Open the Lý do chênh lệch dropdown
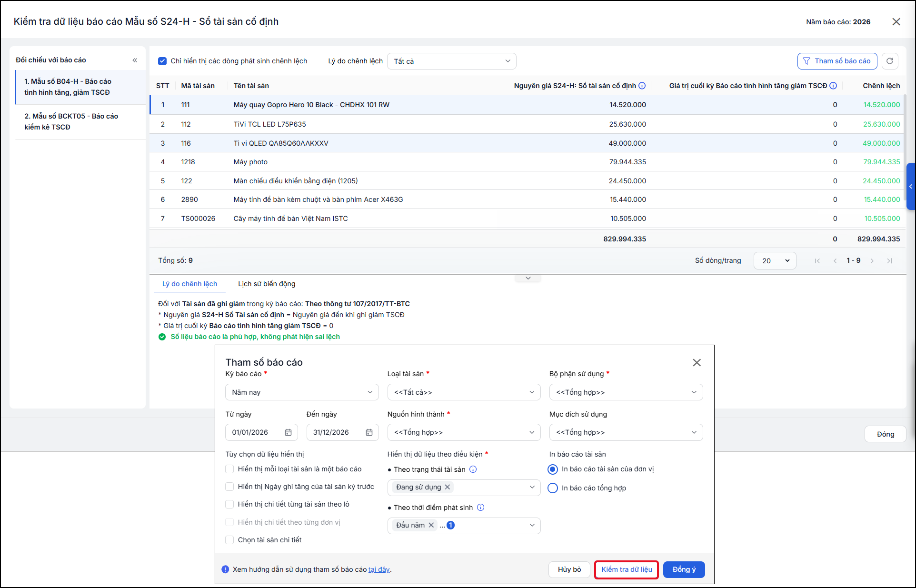This screenshot has height=588, width=916. click(x=452, y=61)
